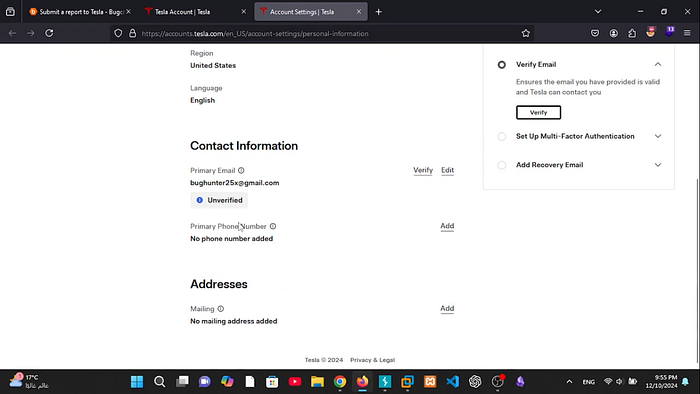Image resolution: width=700 pixels, height=394 pixels.
Task: Close the Tesla Account tab
Action: [243, 12]
